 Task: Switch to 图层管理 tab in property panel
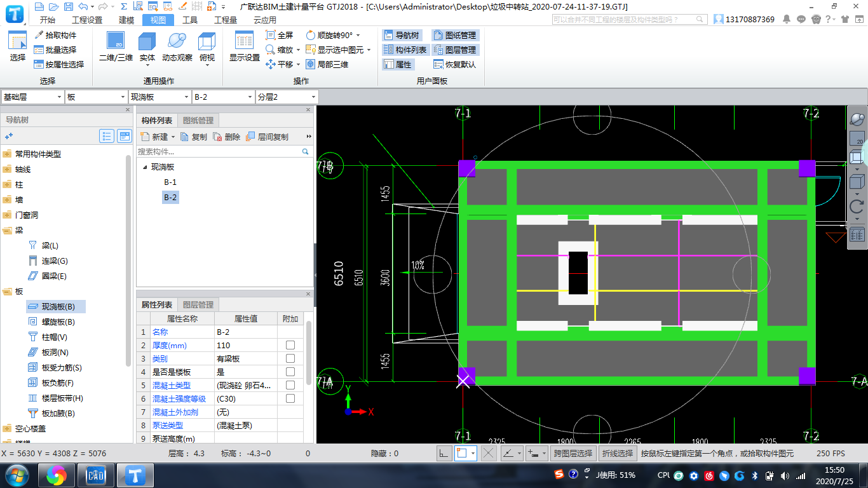[198, 304]
